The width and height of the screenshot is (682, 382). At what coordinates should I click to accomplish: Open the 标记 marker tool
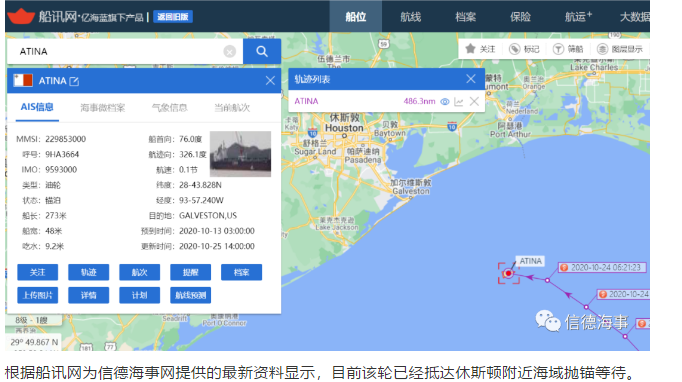[x=524, y=49]
